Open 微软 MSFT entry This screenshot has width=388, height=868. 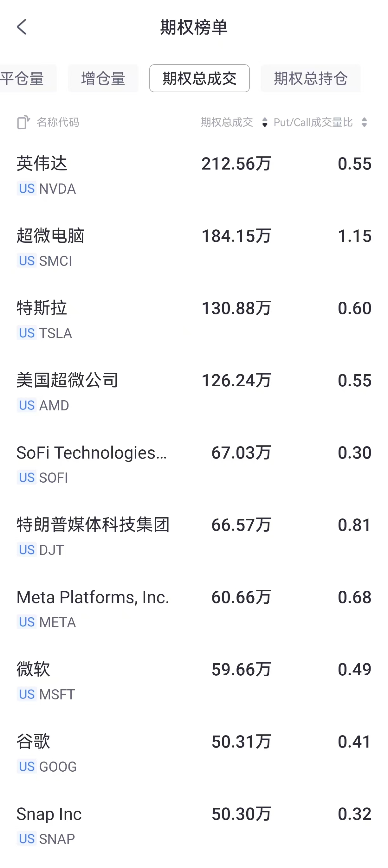(194, 681)
